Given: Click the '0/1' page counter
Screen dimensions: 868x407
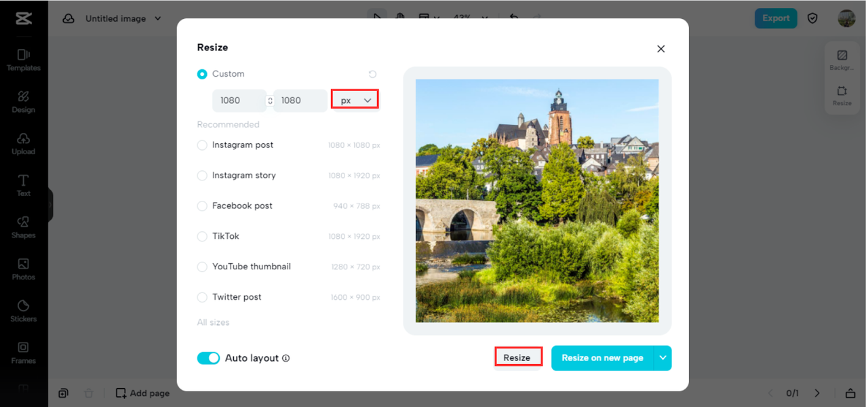Looking at the screenshot, I should click(x=793, y=393).
